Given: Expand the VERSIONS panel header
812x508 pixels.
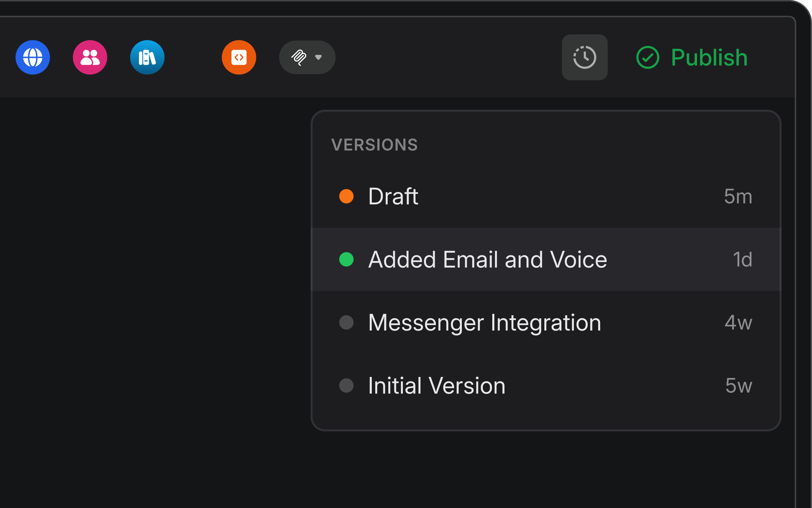Looking at the screenshot, I should [x=374, y=145].
